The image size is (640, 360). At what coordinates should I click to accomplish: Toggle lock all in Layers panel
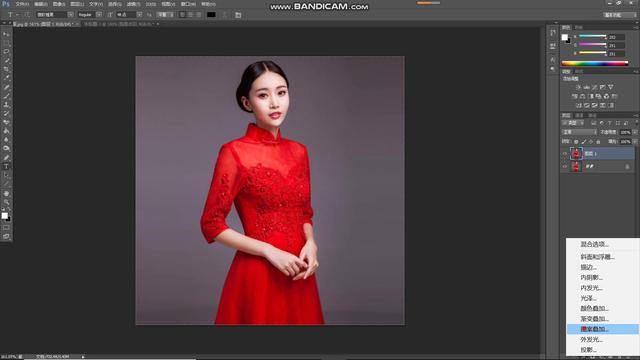click(x=598, y=142)
